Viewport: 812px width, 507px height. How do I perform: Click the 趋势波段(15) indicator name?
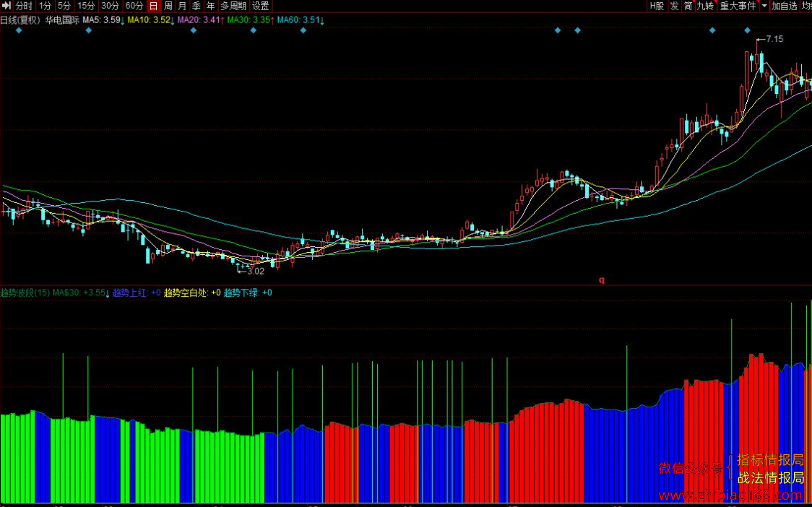(x=25, y=292)
